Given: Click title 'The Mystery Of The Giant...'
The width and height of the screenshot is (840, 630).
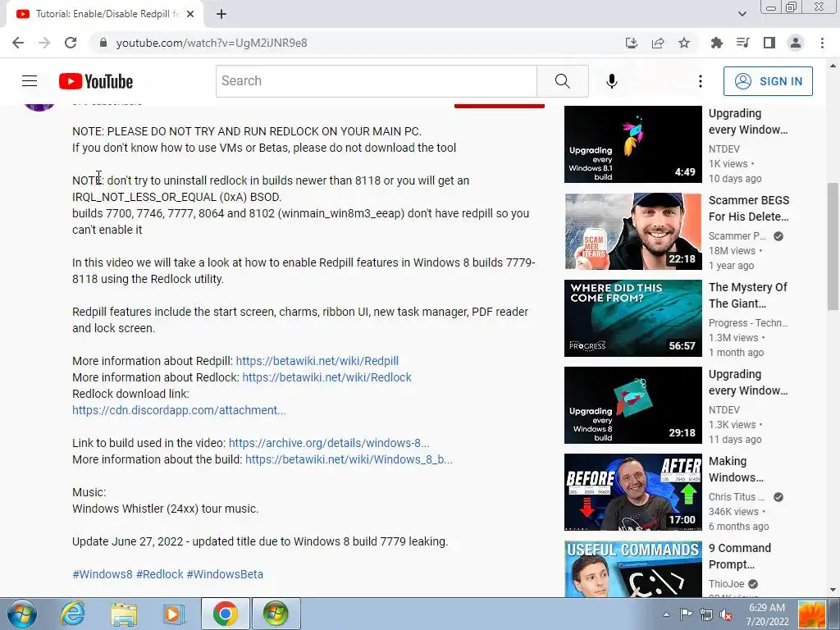Looking at the screenshot, I should click(748, 295).
